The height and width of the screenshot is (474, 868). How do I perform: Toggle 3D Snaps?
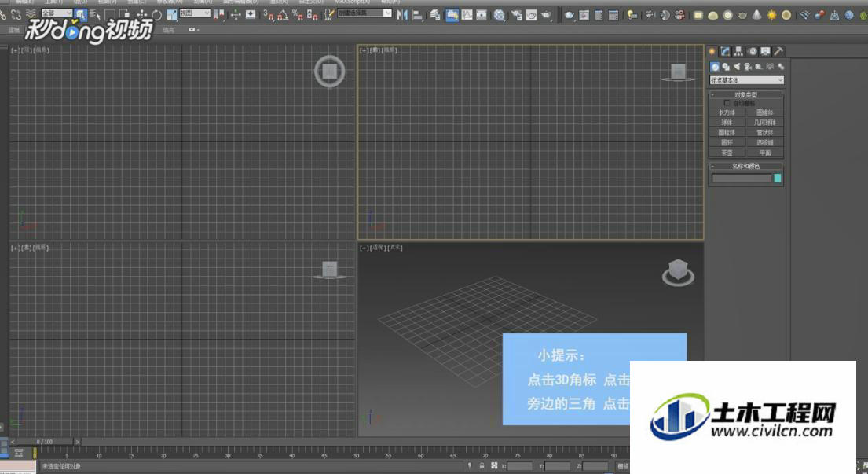point(269,16)
